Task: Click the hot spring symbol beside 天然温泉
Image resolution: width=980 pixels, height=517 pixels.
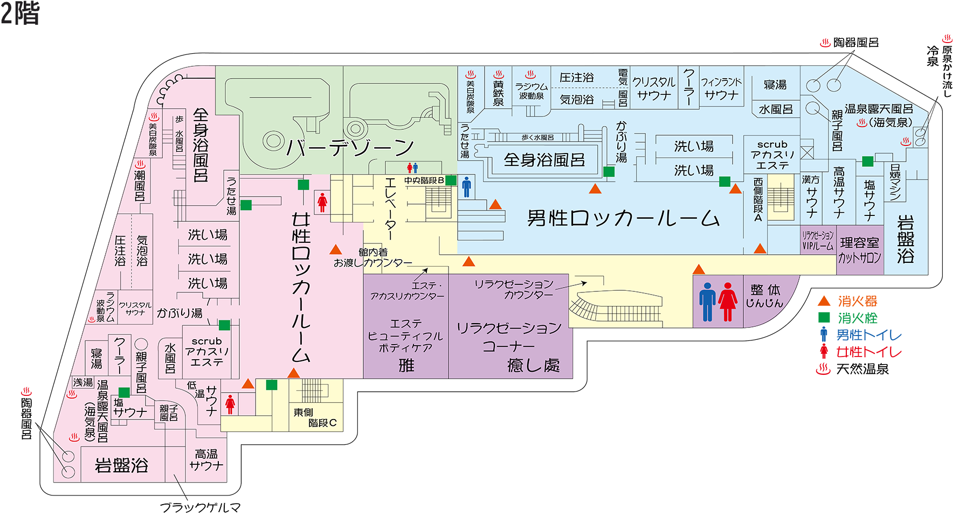Action: [x=823, y=369]
